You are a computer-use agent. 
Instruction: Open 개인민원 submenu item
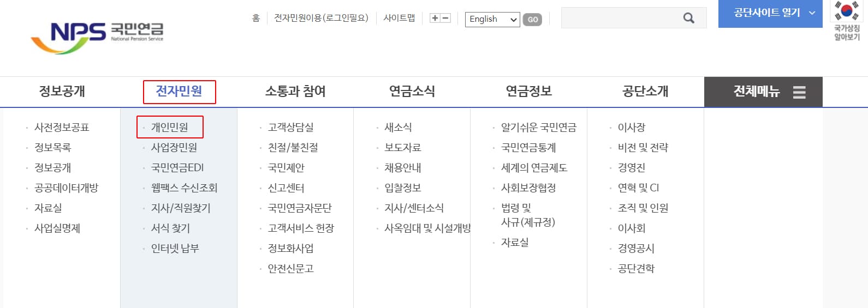(170, 128)
